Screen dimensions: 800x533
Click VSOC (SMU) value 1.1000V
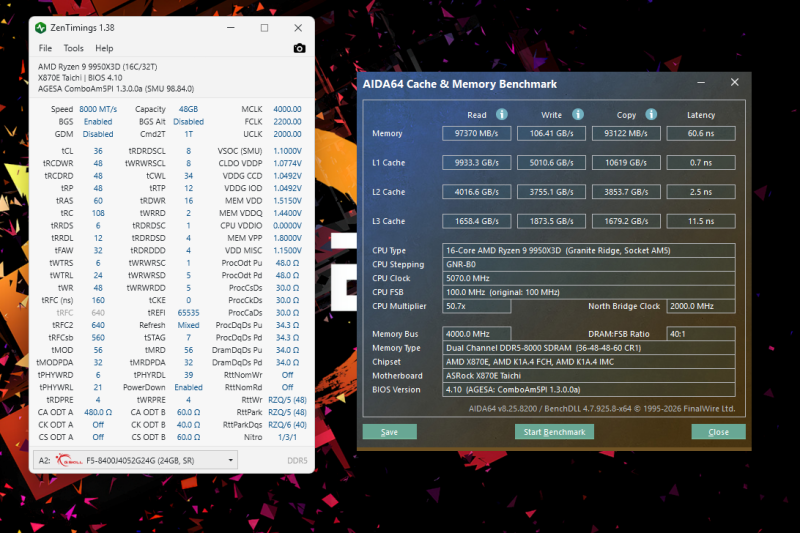pos(287,151)
